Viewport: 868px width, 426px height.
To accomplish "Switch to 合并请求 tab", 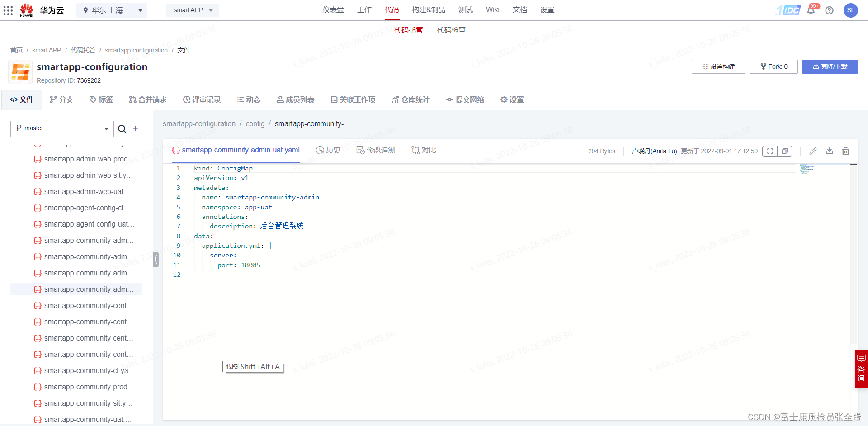I will [148, 99].
